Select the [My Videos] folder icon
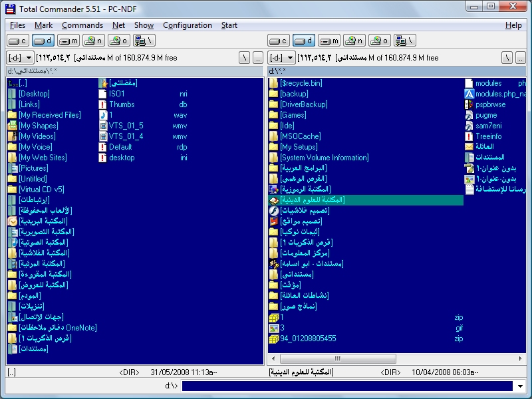The width and height of the screenshot is (532, 399). click(12, 136)
